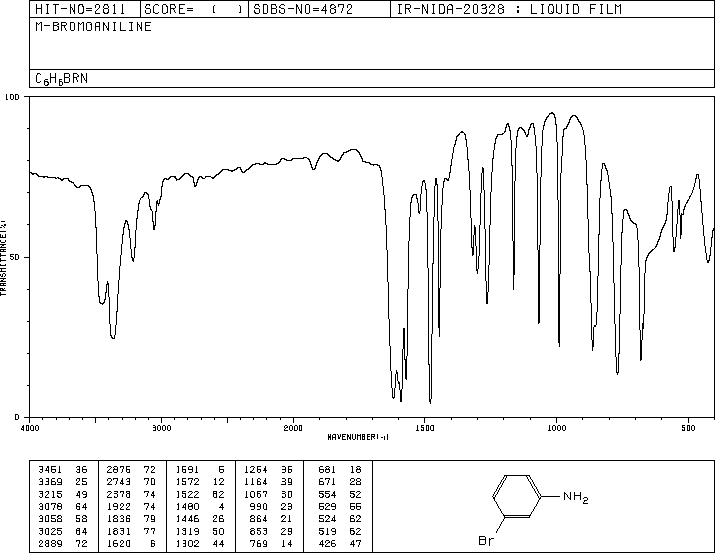Select the 3058 wavenumber value

click(50, 519)
